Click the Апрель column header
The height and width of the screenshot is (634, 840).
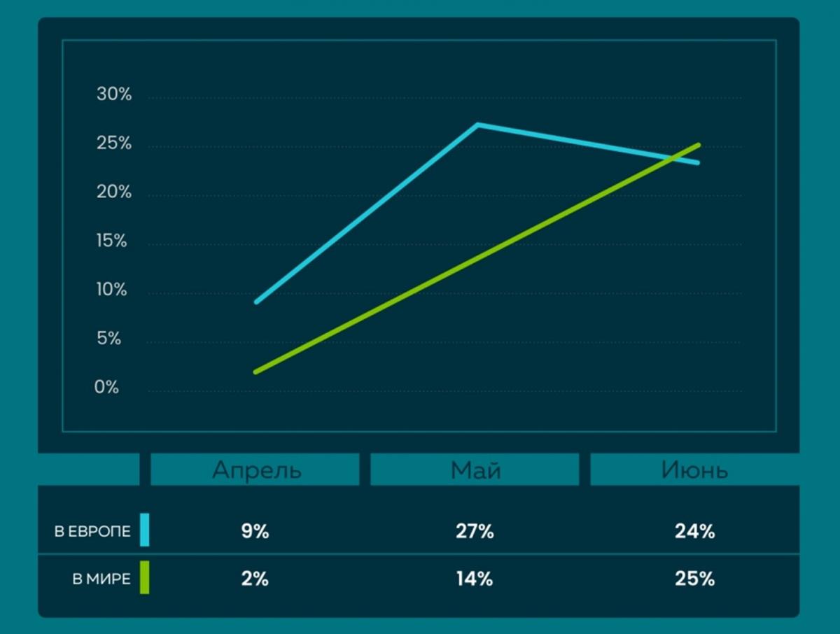coord(255,470)
